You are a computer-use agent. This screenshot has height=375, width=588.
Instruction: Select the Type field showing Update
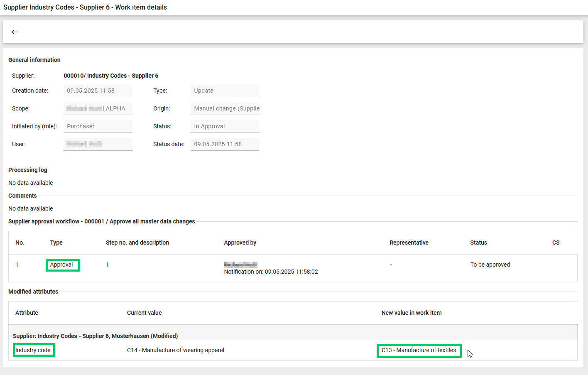pos(225,91)
